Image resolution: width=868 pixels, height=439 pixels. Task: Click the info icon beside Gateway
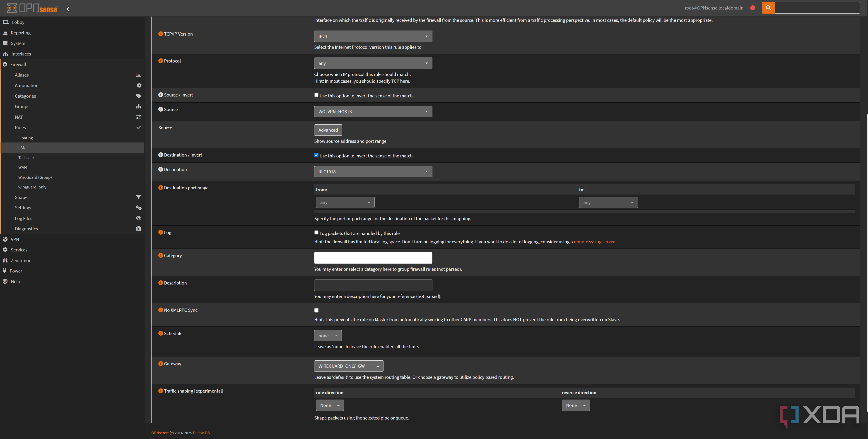coord(161,364)
